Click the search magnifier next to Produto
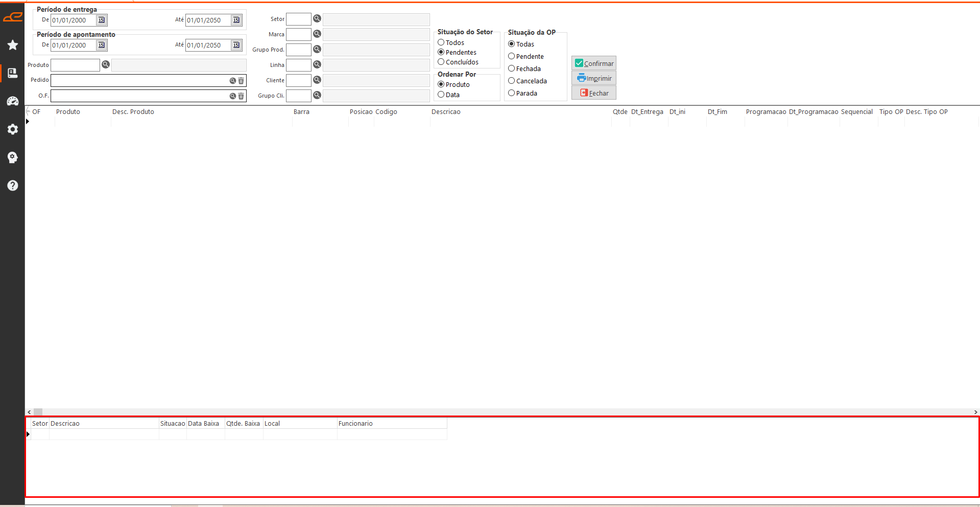Viewport: 980px width, 507px height. pyautogui.click(x=106, y=65)
